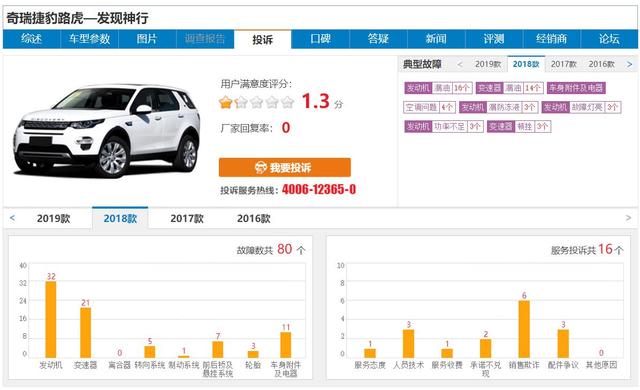Image resolution: width=640 pixels, height=390 pixels.
Task: Click the 服务投诉共 16 个 total
Action: coord(587,249)
